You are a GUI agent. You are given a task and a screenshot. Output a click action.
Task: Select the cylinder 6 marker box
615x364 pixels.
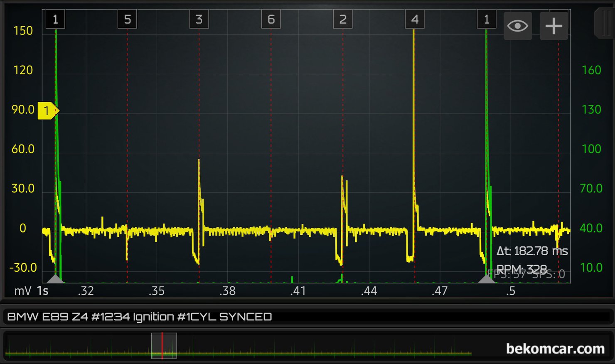(271, 20)
